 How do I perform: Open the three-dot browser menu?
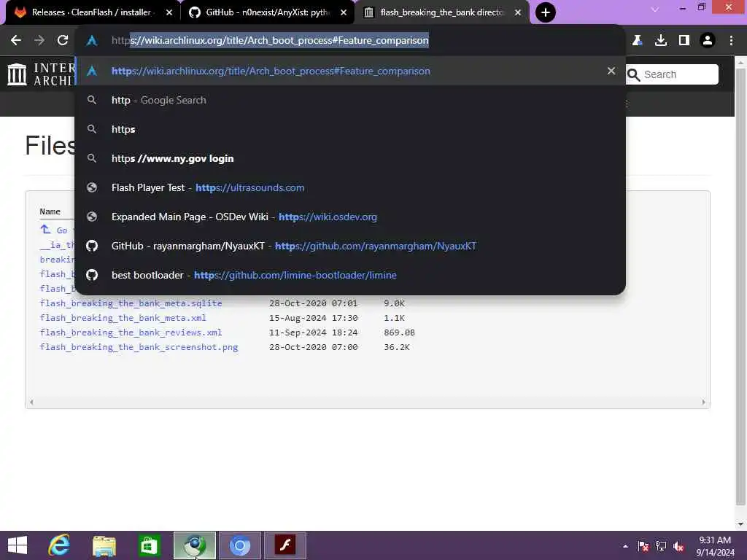[731, 41]
